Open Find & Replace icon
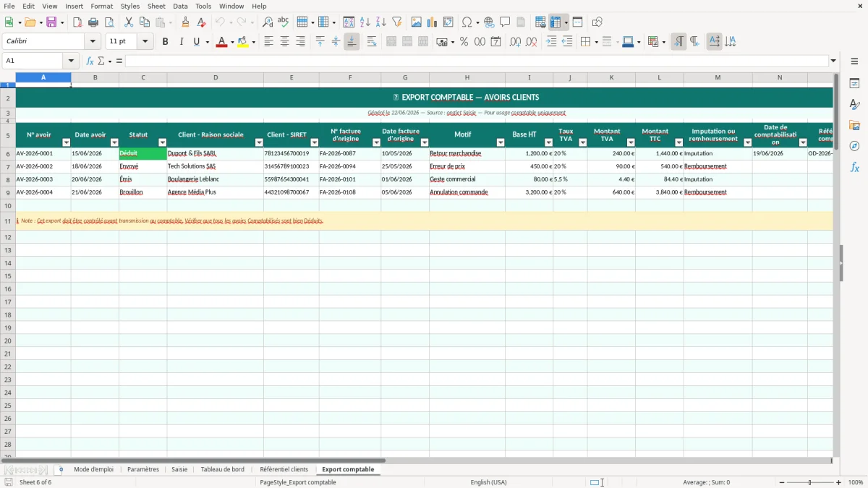The width and height of the screenshot is (868, 488). [x=268, y=22]
